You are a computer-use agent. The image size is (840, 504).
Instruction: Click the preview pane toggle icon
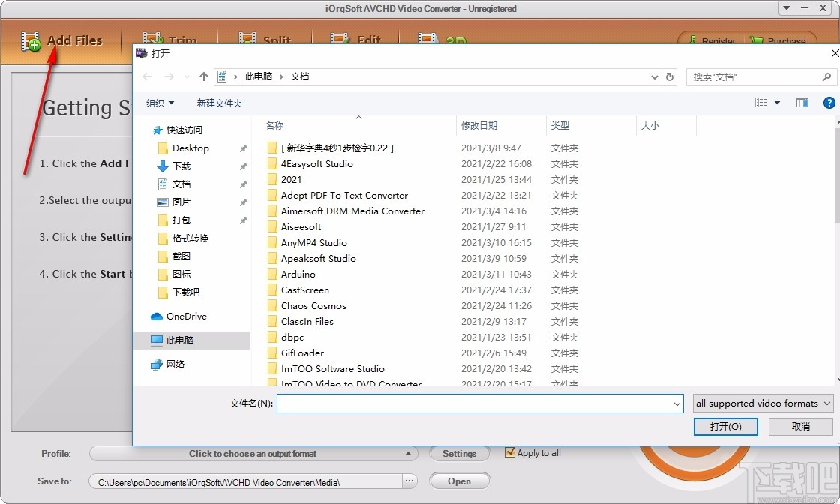click(x=802, y=103)
